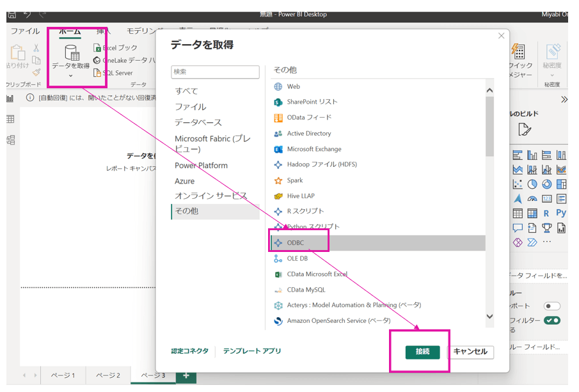Select the R script visual

point(546,213)
